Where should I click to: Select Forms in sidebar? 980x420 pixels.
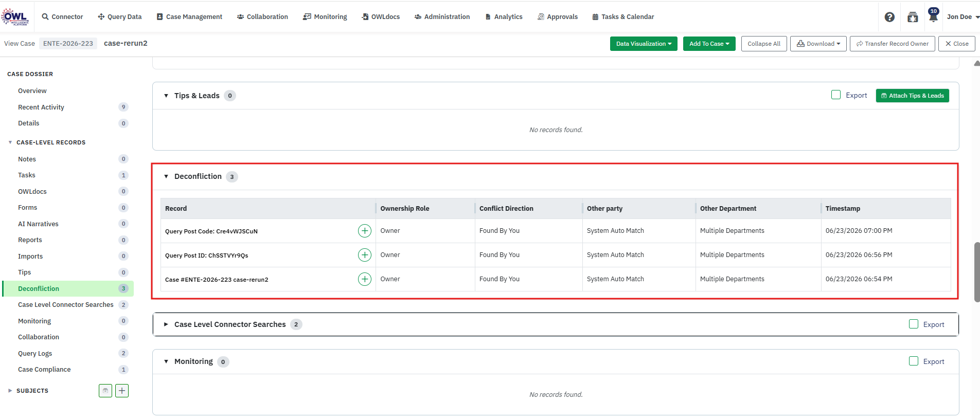pyautogui.click(x=28, y=208)
